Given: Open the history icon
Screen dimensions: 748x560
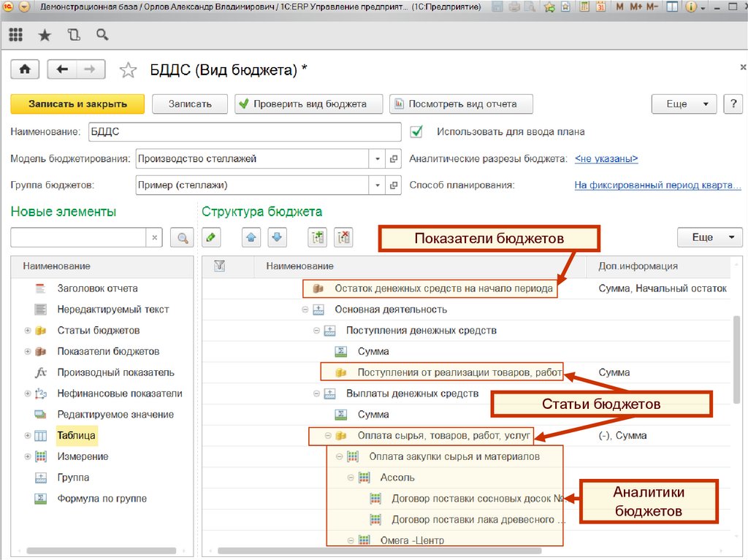Looking at the screenshot, I should click(x=74, y=35).
